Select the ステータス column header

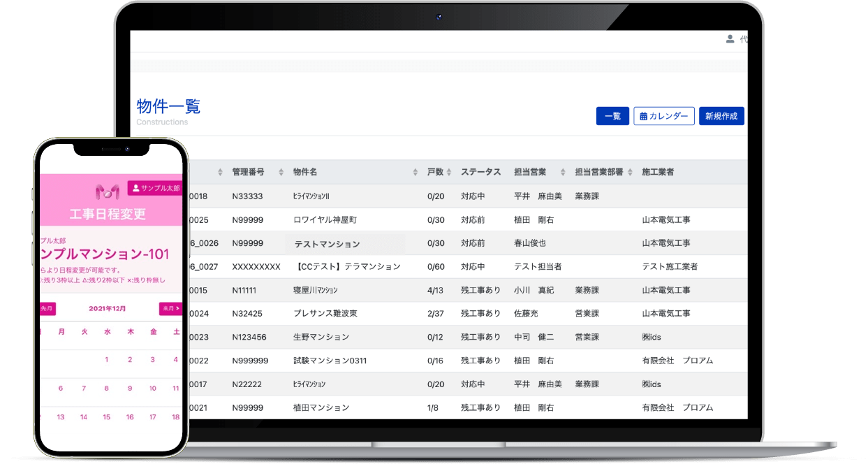click(480, 172)
